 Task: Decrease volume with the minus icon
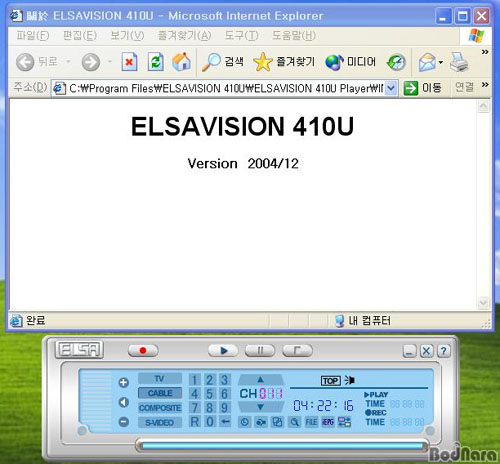coord(124,422)
